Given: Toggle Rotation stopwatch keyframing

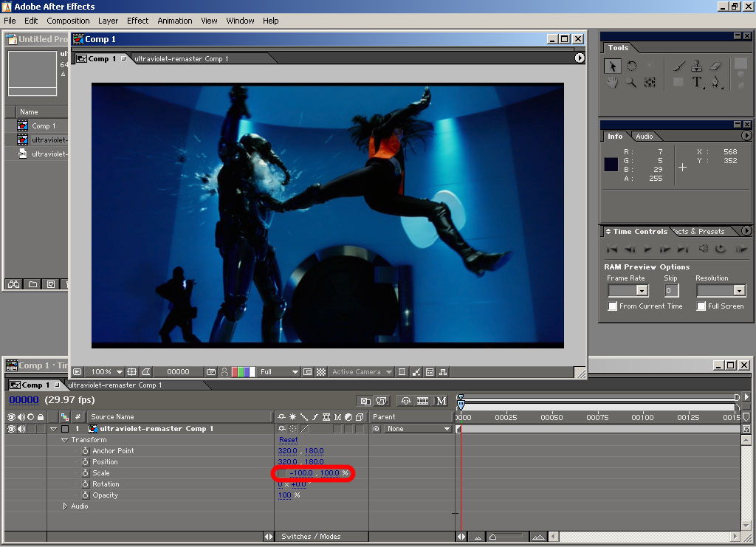Looking at the screenshot, I should point(86,484).
